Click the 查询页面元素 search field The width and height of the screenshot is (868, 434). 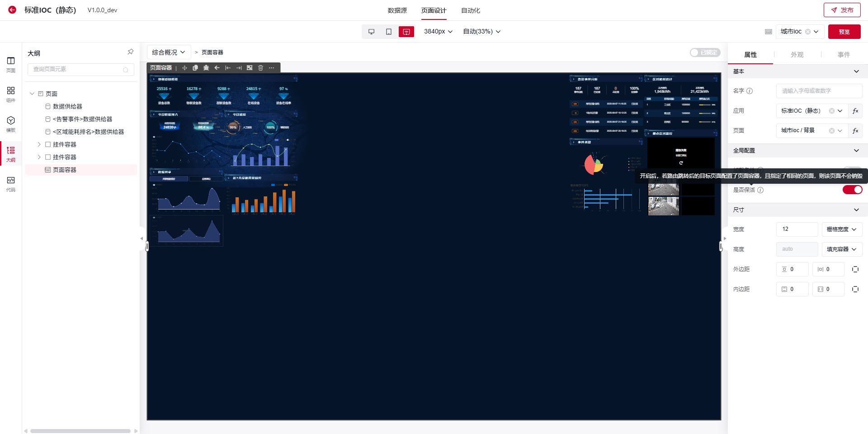click(x=77, y=69)
